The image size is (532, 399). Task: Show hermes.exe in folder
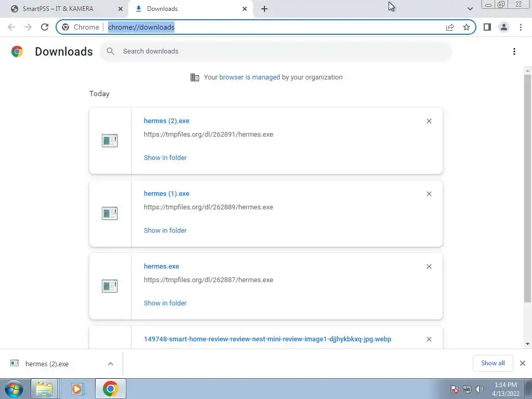(165, 303)
